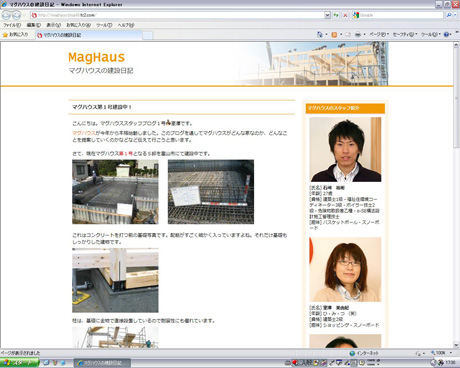Click the Read Mail envelope icon
460x368 pixels.
(348, 34)
